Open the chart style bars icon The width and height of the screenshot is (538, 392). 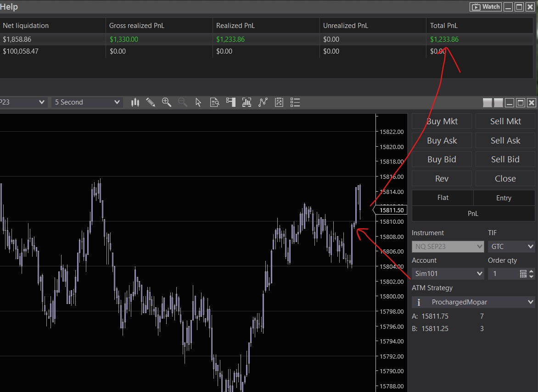point(135,102)
